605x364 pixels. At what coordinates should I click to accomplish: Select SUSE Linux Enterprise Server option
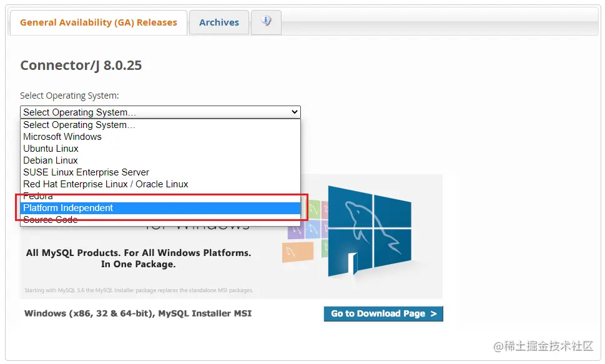[x=160, y=172]
